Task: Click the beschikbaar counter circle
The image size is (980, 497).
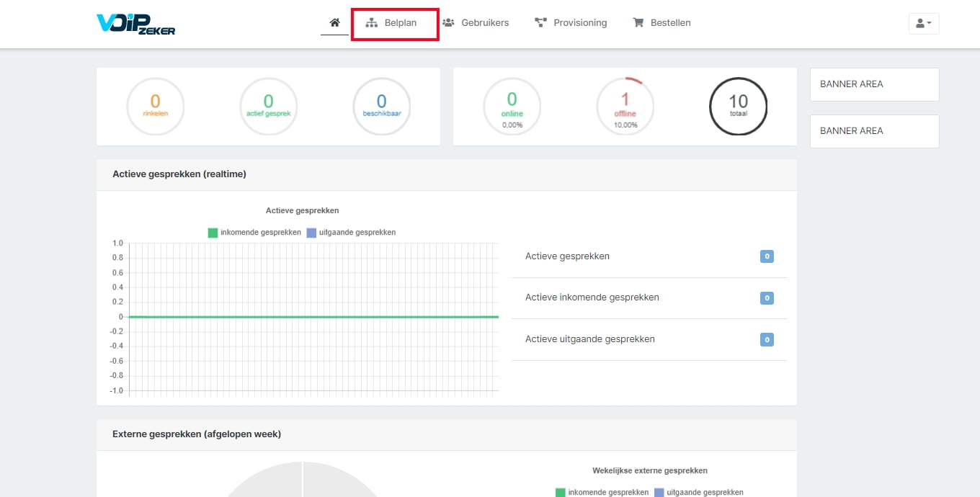Action: click(x=381, y=106)
